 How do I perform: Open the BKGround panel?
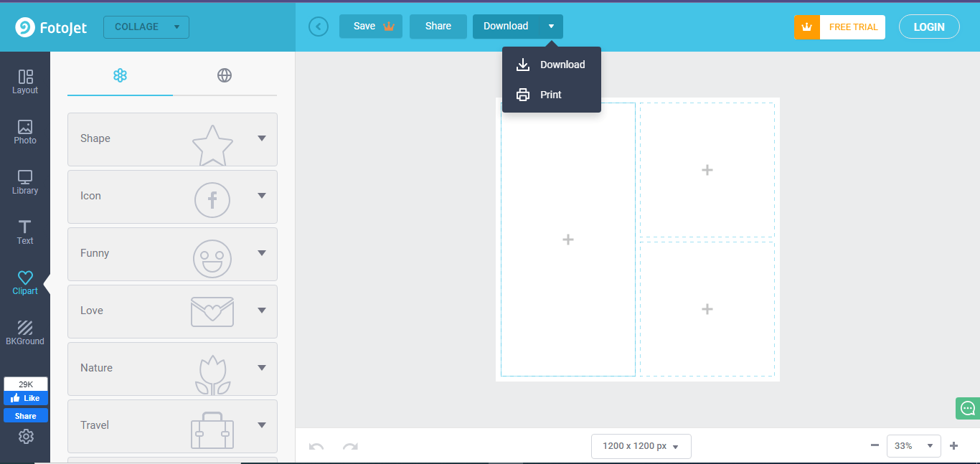25,333
